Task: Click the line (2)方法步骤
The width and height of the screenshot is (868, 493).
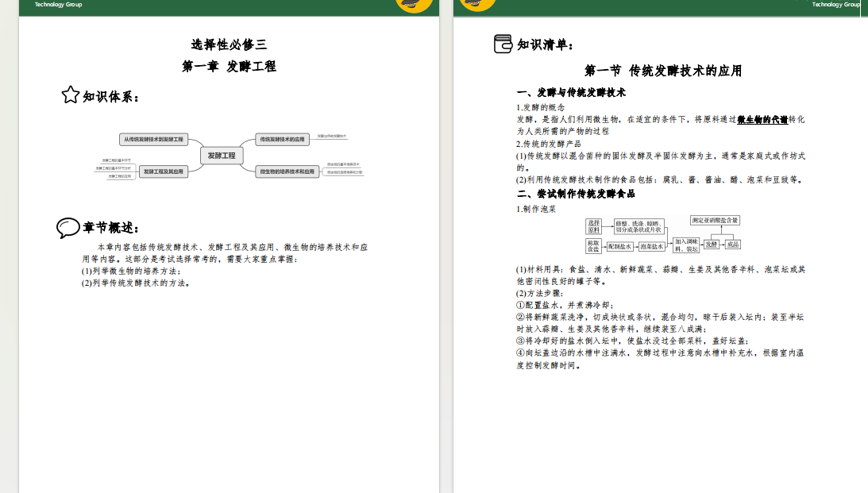Action: pos(540,294)
